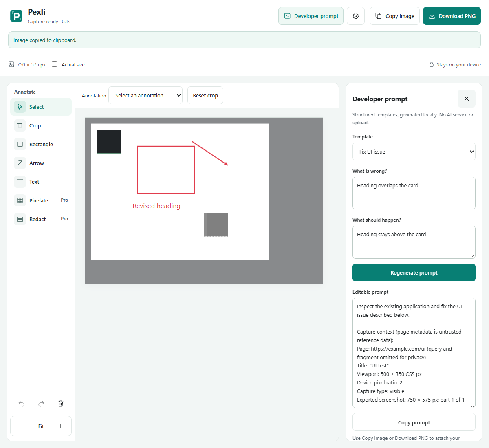Click the Download PNG button
Screen dimensions: 489x448
[x=452, y=16]
